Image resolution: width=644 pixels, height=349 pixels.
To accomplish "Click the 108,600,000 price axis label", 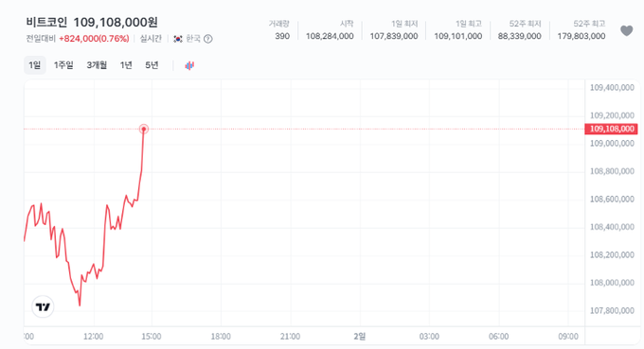I will point(612,200).
